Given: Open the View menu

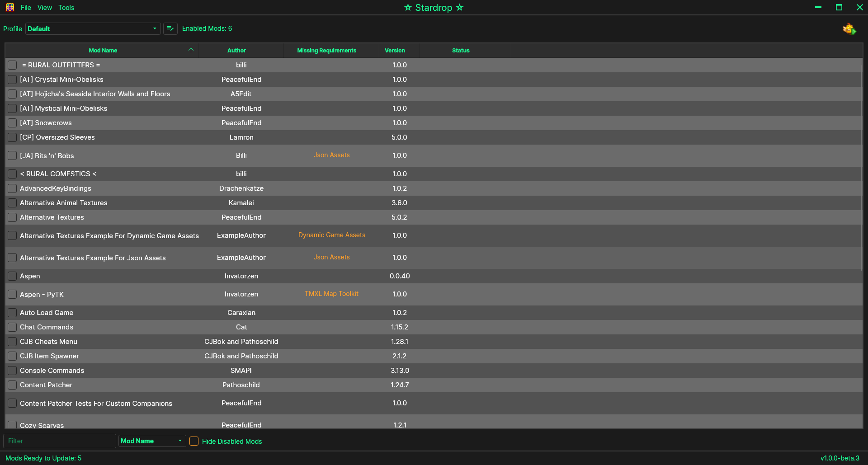Looking at the screenshot, I should (x=45, y=8).
